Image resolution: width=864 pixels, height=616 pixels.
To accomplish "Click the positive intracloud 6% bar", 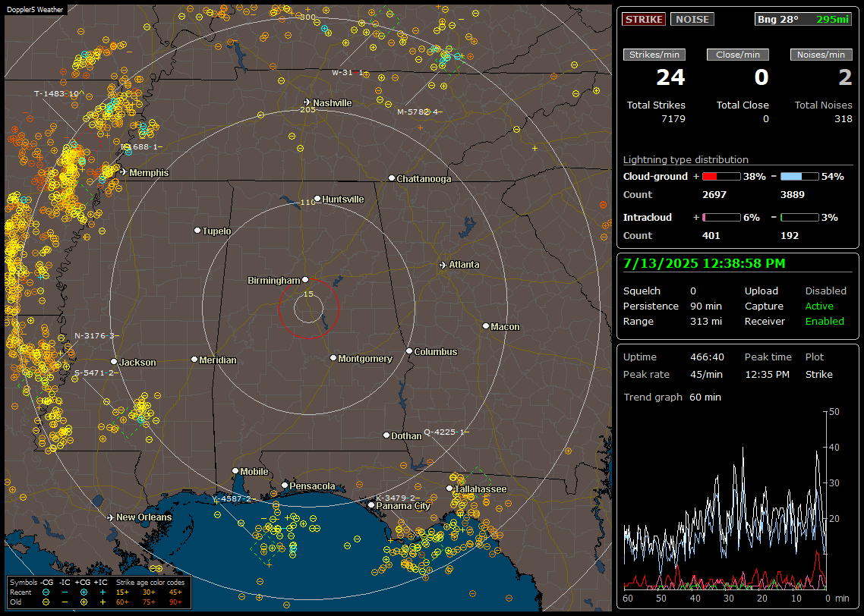I will 721,218.
